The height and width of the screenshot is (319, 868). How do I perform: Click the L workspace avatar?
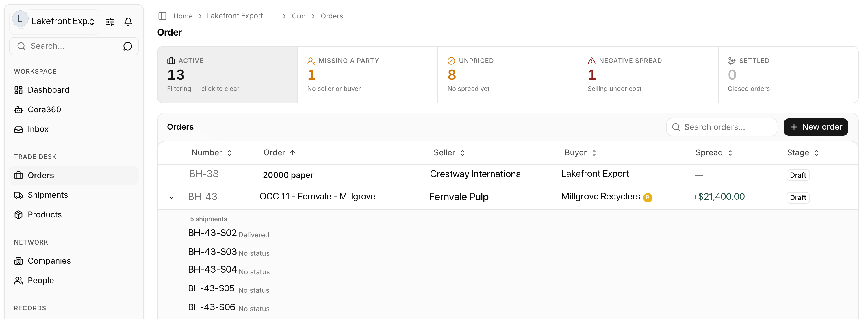click(20, 19)
